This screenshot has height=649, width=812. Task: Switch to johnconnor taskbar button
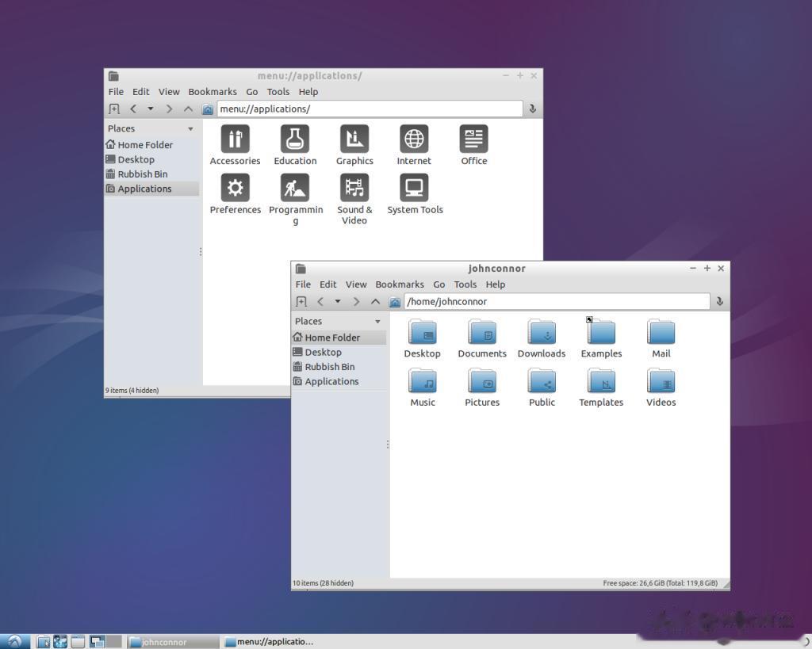pyautogui.click(x=173, y=642)
